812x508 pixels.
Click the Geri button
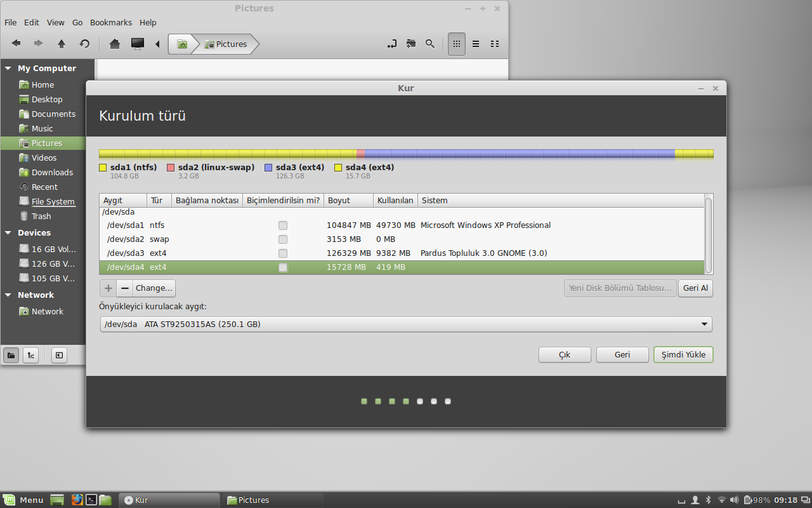622,355
